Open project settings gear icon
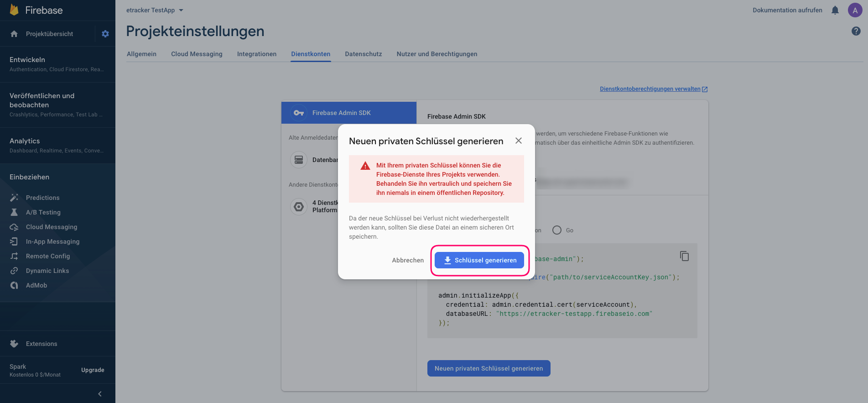868x403 pixels. click(105, 34)
